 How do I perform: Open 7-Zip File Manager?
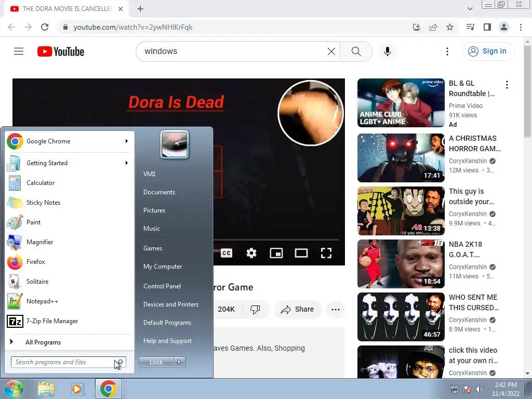[70, 321]
